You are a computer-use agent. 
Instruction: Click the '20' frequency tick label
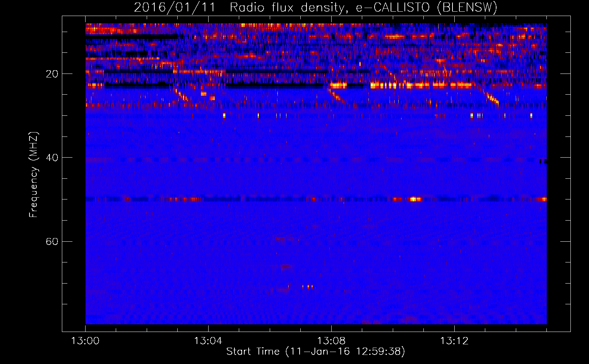tap(52, 74)
